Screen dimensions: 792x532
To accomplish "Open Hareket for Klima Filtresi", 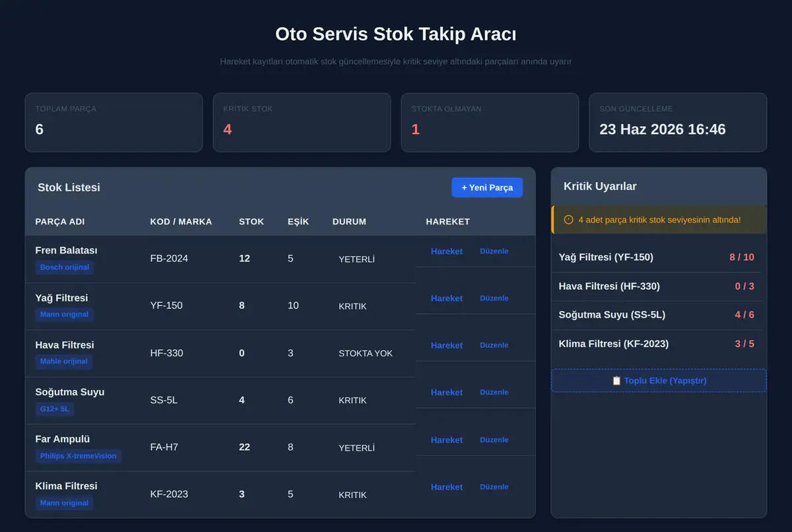I will (x=447, y=486).
